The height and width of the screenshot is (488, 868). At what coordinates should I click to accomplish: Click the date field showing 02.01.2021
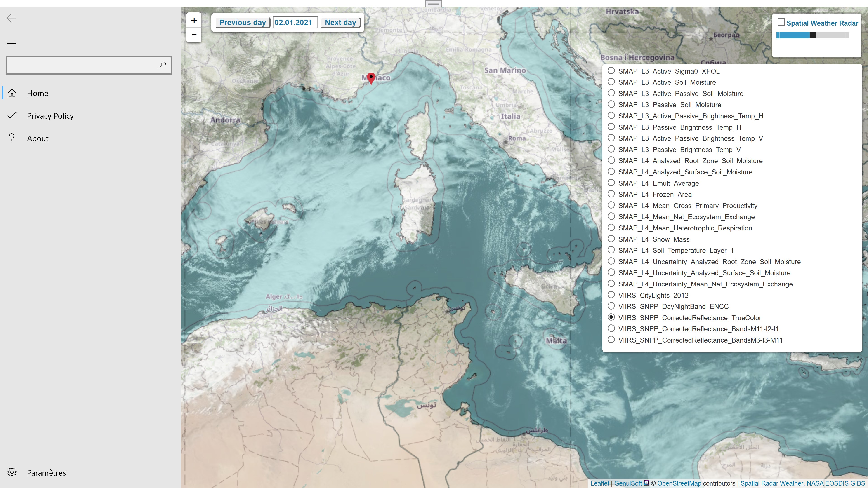pyautogui.click(x=295, y=23)
